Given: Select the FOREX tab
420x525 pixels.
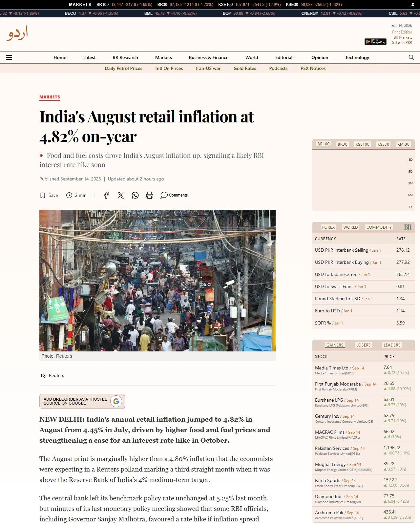Looking at the screenshot, I should [x=328, y=227].
